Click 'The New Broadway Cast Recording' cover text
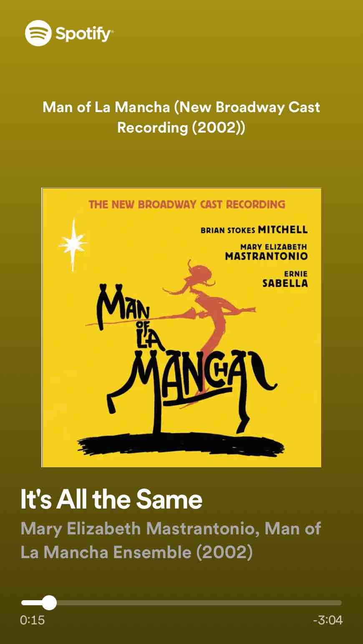Screen dimensions: 363x644 click(x=187, y=204)
